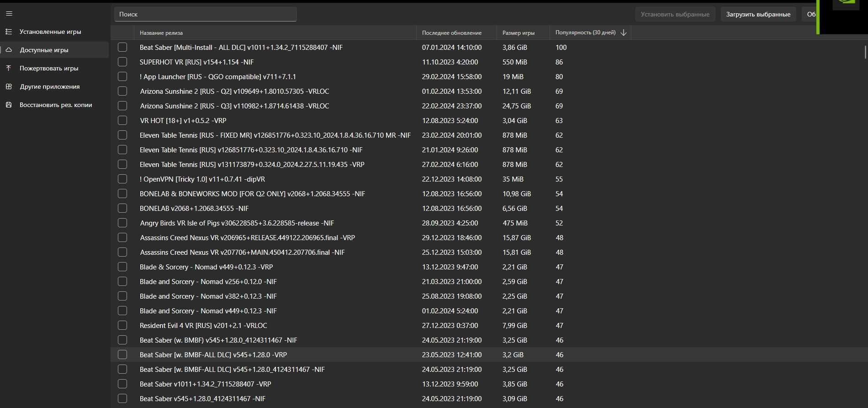Check the Blade & Sorcery Nomad v449 -VRP checkbox

122,267
